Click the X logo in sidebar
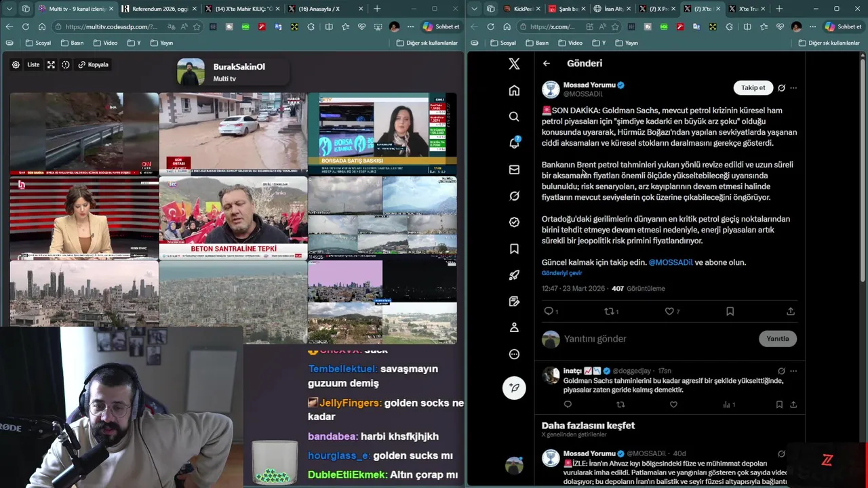Screen dimensions: 868x488 514,64
